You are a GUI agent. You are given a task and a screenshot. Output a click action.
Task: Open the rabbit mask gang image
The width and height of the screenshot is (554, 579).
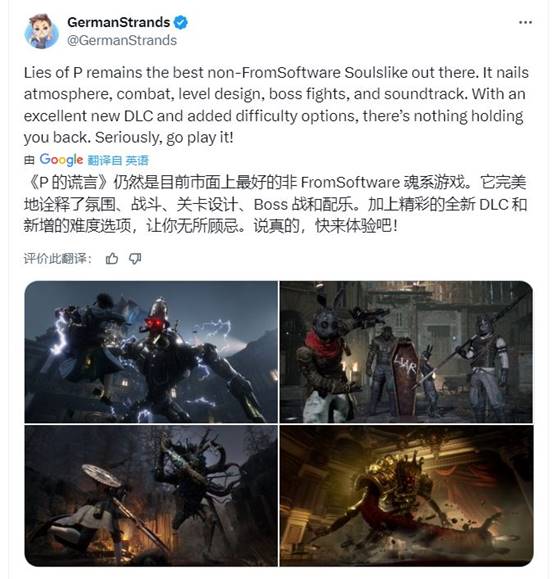coord(406,352)
